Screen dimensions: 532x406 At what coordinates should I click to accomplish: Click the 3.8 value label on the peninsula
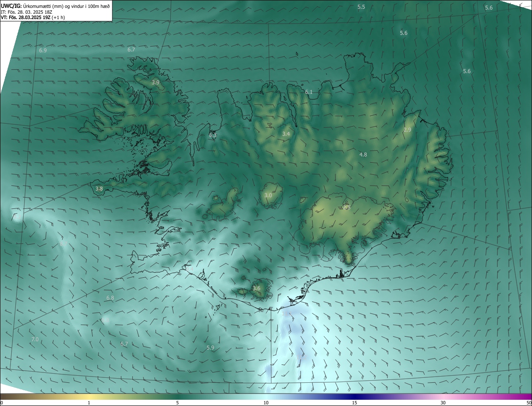coord(99,189)
